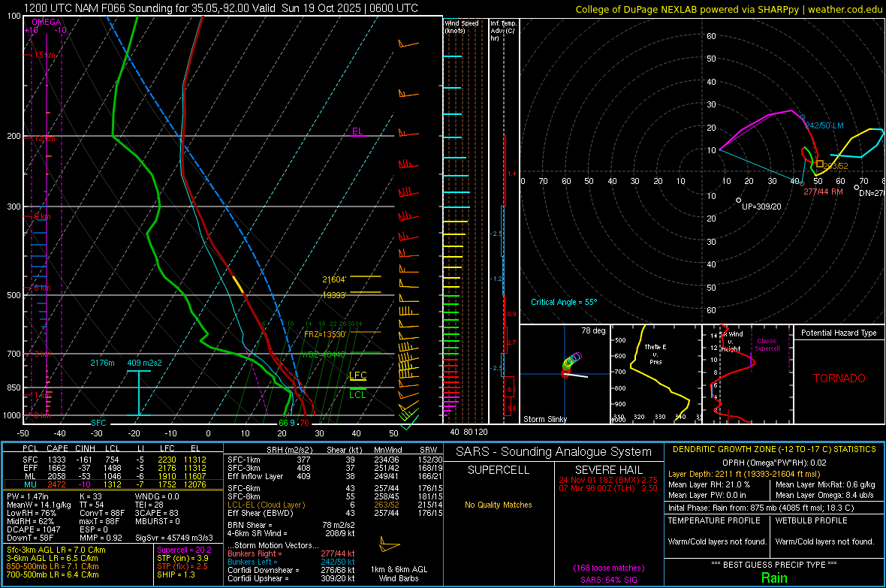Click the 'No Quality Matches' supercell text
Screen dimensions: 886x588
point(499,505)
